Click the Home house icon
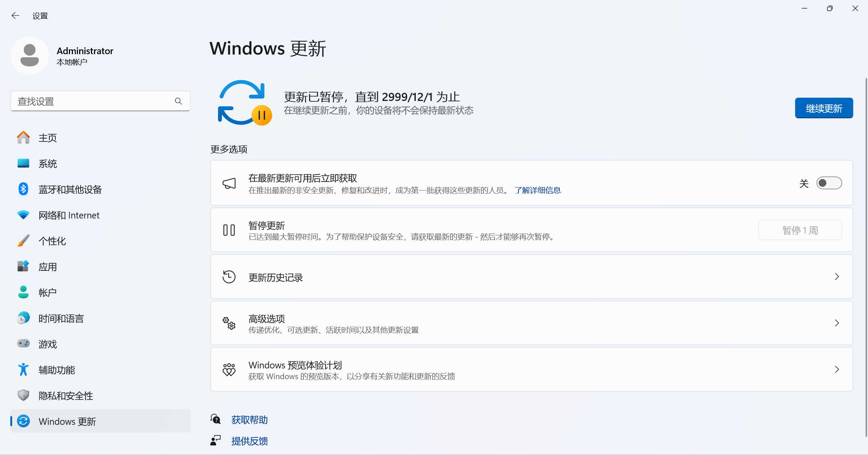 click(x=23, y=138)
